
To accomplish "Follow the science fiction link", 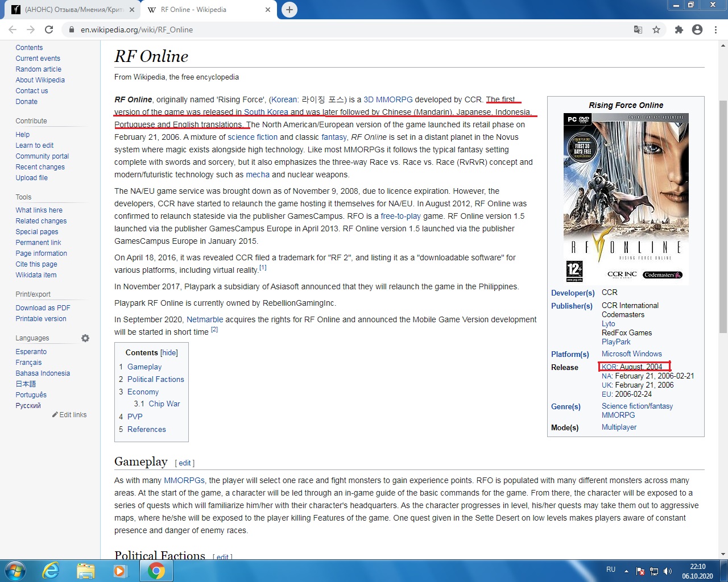I will (253, 137).
